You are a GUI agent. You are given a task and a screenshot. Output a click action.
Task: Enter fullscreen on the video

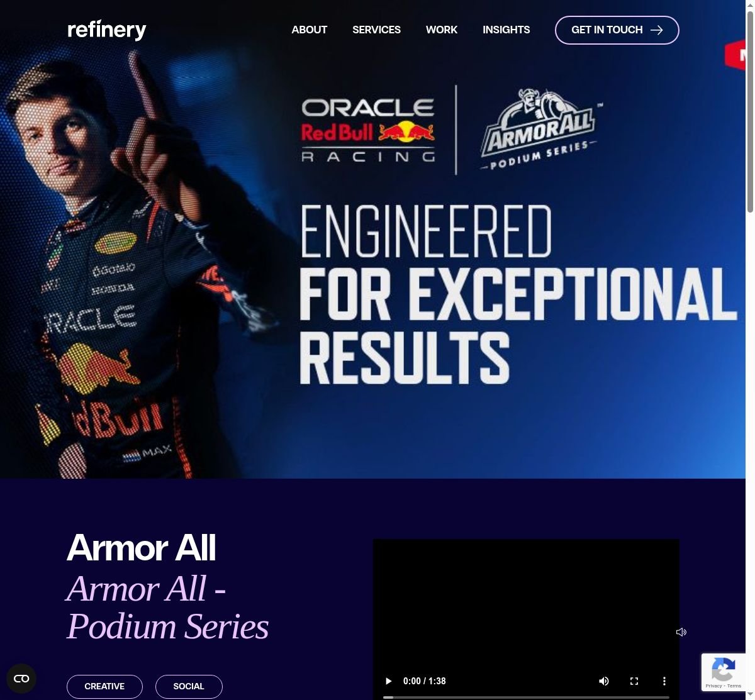pyautogui.click(x=634, y=681)
